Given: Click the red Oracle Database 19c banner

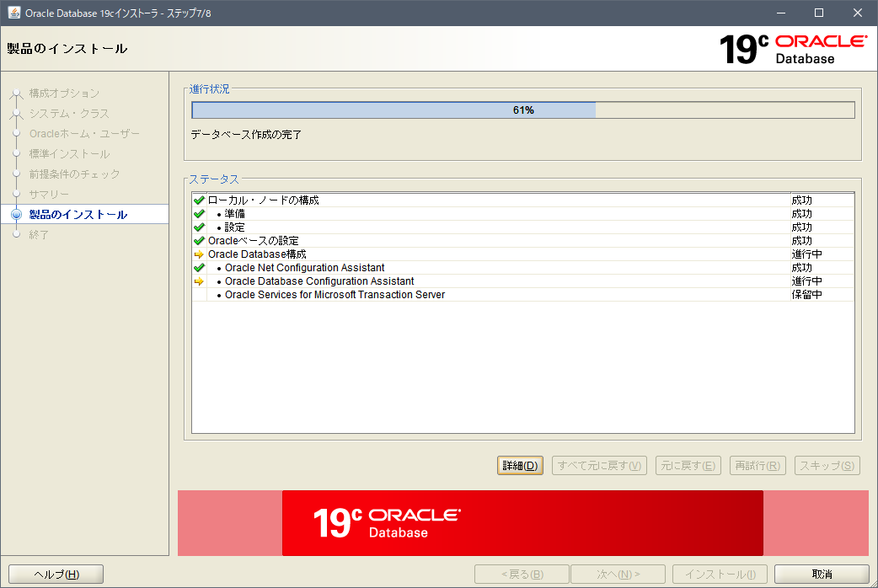Looking at the screenshot, I should [522, 523].
